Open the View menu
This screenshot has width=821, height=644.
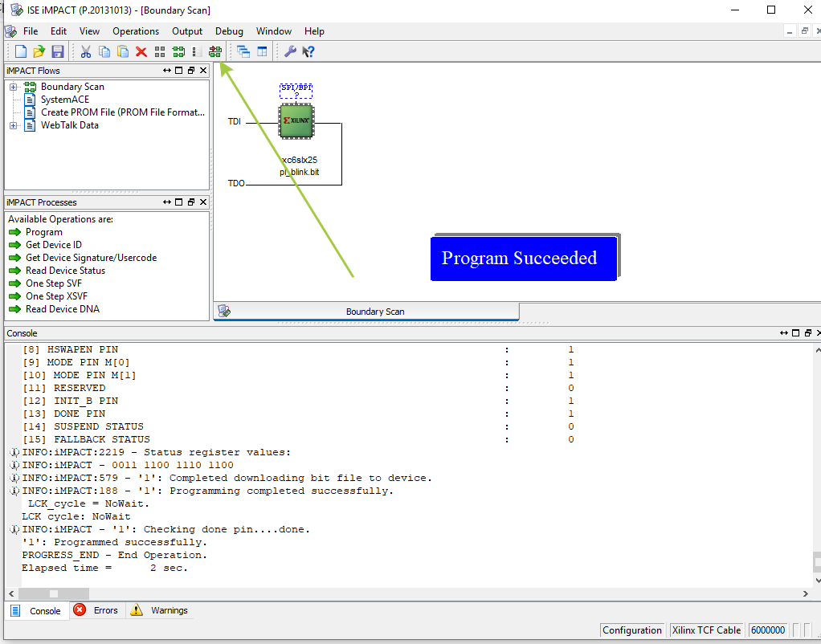(x=89, y=31)
